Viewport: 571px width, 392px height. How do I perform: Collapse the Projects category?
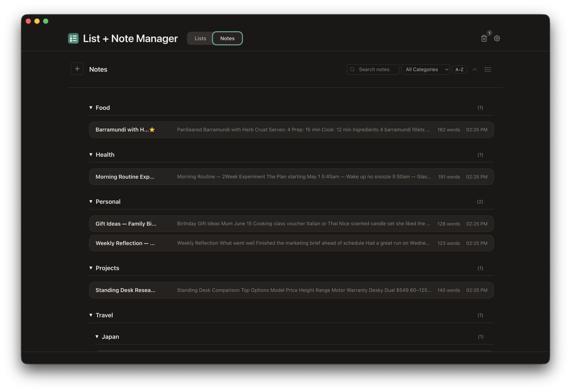(91, 268)
